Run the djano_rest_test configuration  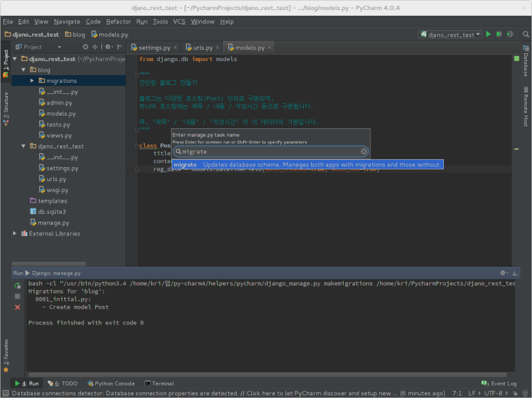coord(488,34)
